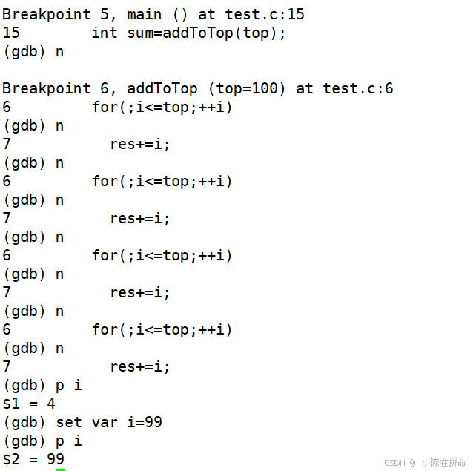The height and width of the screenshot is (471, 476).
Task: Click the third "res+=i;" line
Action: click(139, 292)
